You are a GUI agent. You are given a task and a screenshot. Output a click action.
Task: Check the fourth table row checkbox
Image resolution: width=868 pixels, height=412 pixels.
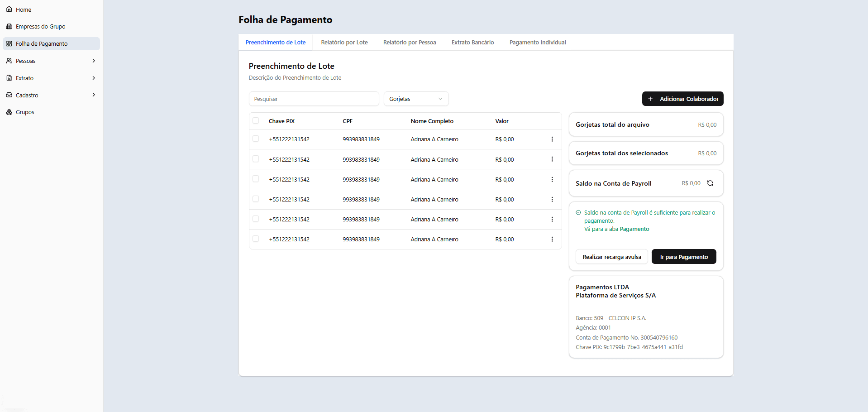click(x=256, y=199)
